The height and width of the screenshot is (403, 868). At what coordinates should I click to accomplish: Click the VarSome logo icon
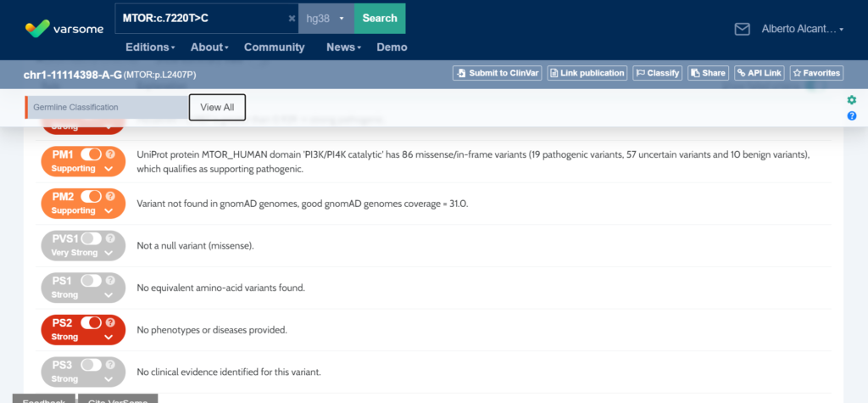pos(36,29)
